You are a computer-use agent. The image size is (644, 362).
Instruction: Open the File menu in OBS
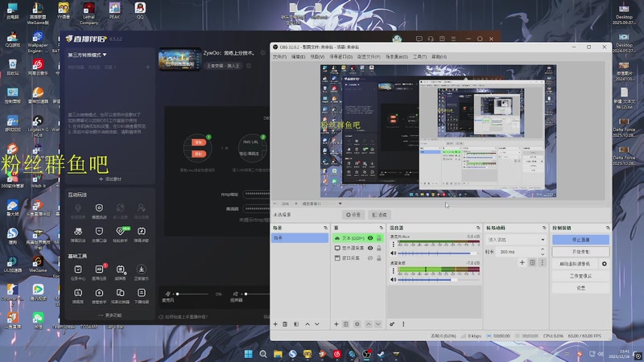[x=279, y=56]
